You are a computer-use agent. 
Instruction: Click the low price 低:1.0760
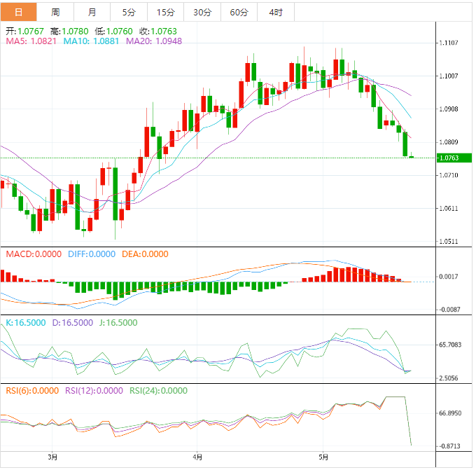point(113,32)
